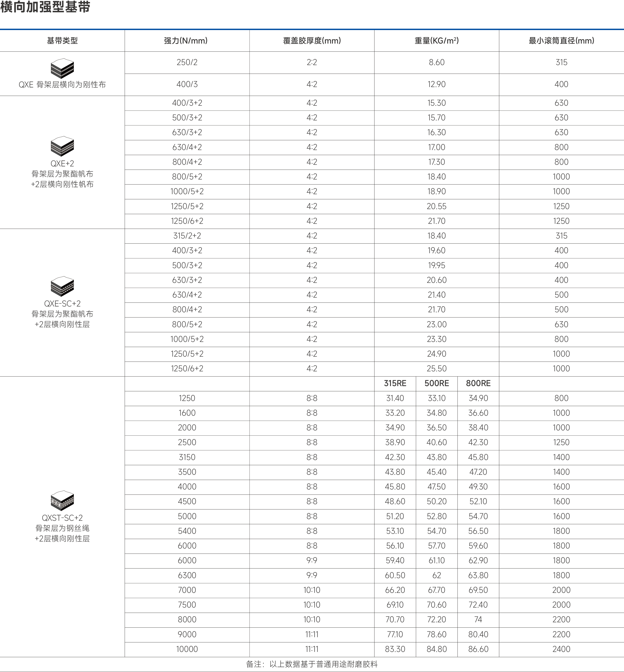Click the 800RE column header
Screen dimensions: 624x672
478,383
